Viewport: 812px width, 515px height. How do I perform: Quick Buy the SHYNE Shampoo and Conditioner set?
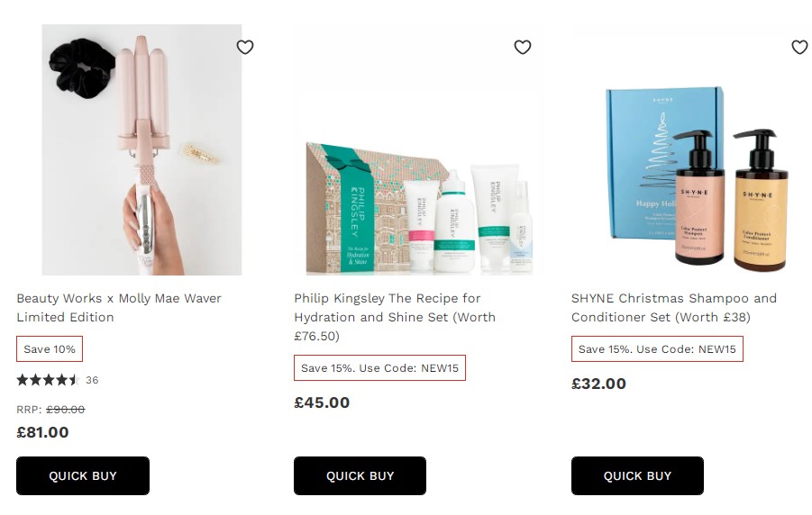(637, 475)
